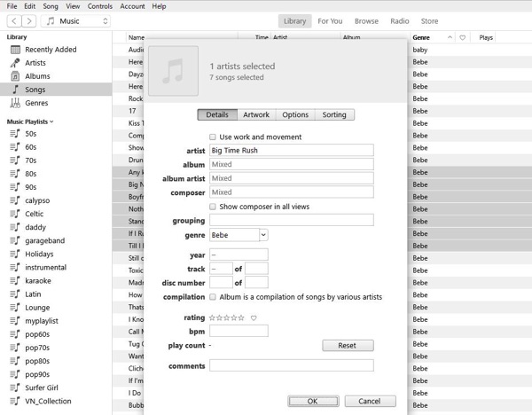This screenshot has width=532, height=415.
Task: Click the back navigation arrow
Action: tap(12, 20)
